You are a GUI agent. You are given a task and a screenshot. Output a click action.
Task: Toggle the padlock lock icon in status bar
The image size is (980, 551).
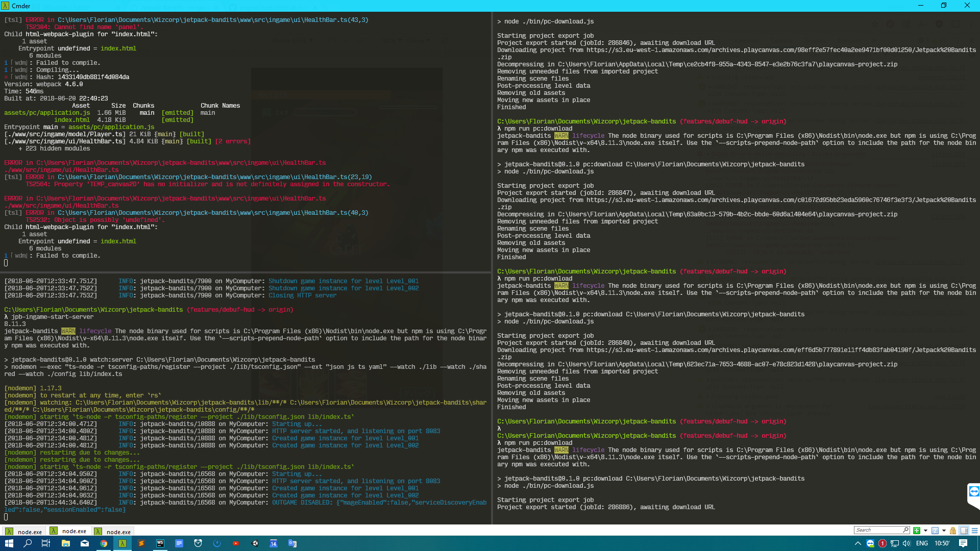(x=953, y=531)
